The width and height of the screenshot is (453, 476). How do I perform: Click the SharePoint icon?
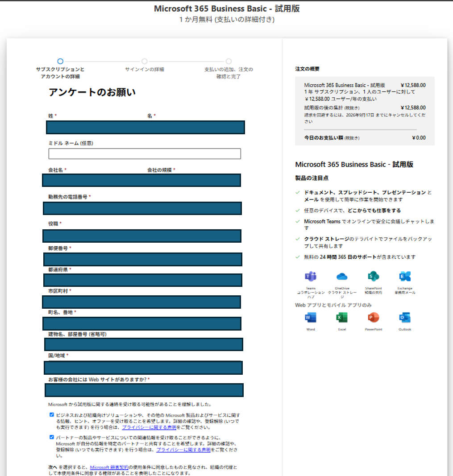374,276
